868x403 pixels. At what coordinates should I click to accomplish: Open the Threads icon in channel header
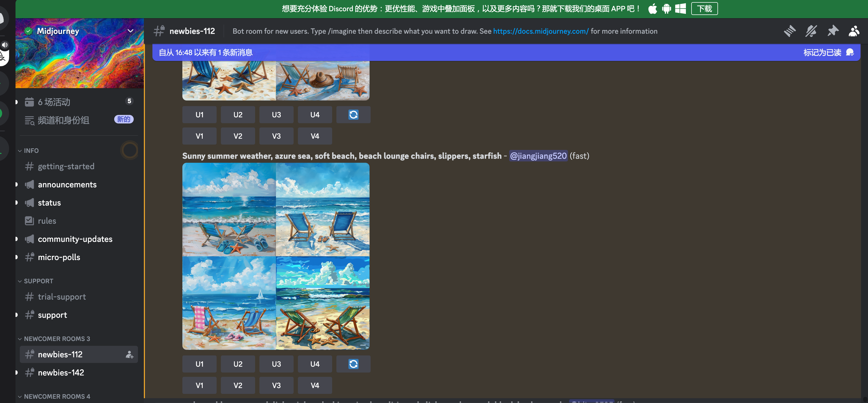click(789, 31)
